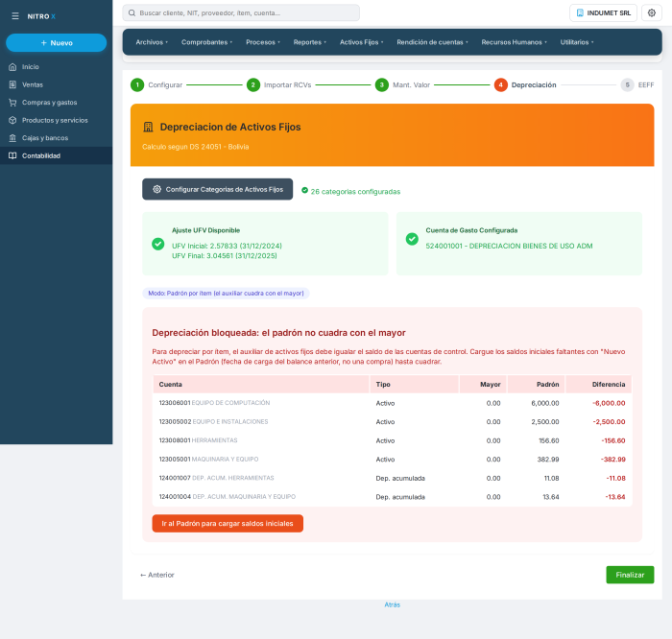Click the Ventas sidebar icon

pyautogui.click(x=12, y=84)
